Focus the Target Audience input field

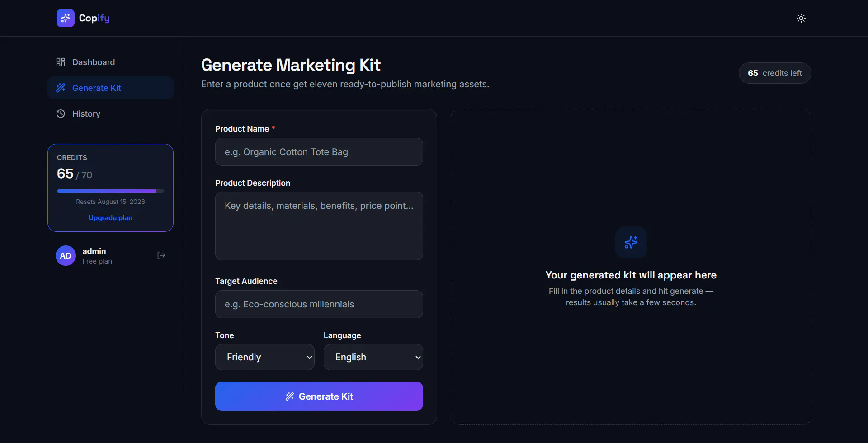click(x=319, y=304)
